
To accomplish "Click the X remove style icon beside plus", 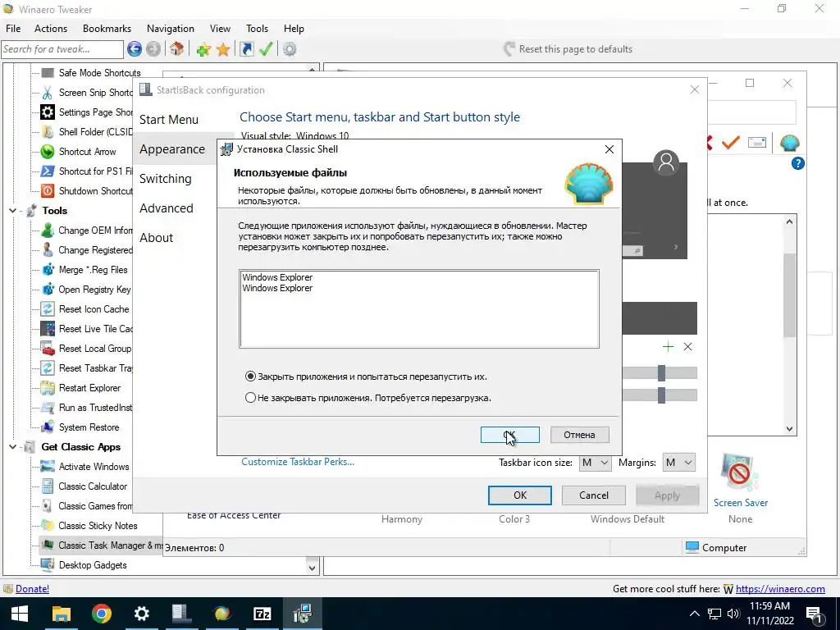I will (x=688, y=347).
